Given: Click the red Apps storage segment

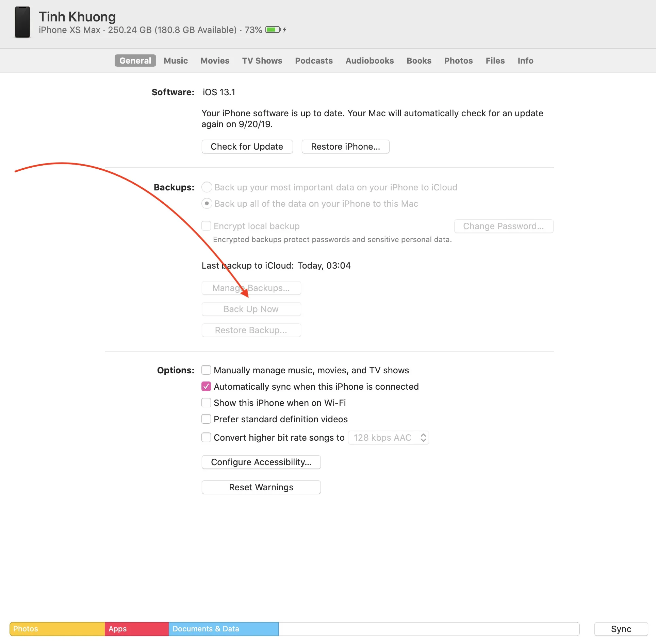Looking at the screenshot, I should 137,629.
